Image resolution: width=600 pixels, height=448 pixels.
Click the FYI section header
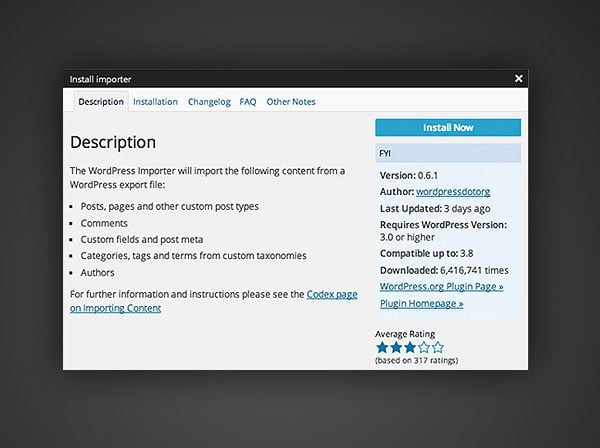448,153
